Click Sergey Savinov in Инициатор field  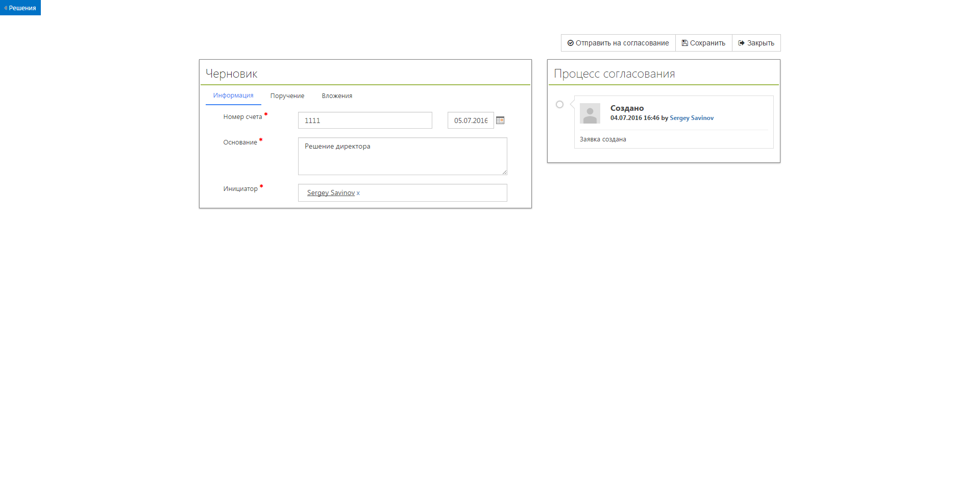[331, 192]
